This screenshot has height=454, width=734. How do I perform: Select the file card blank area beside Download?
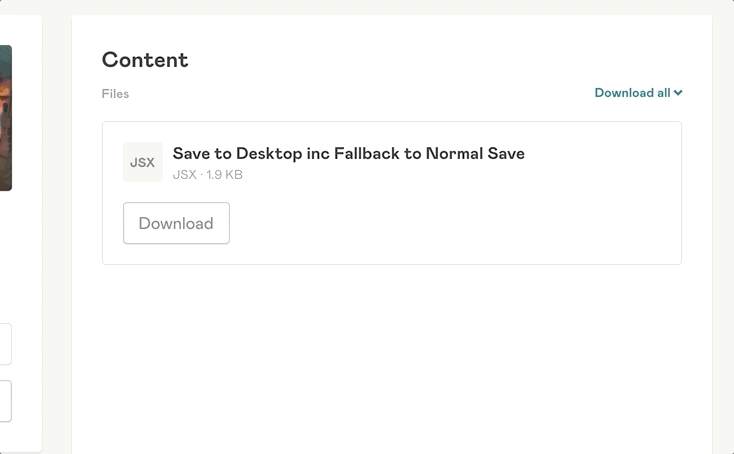click(450, 223)
